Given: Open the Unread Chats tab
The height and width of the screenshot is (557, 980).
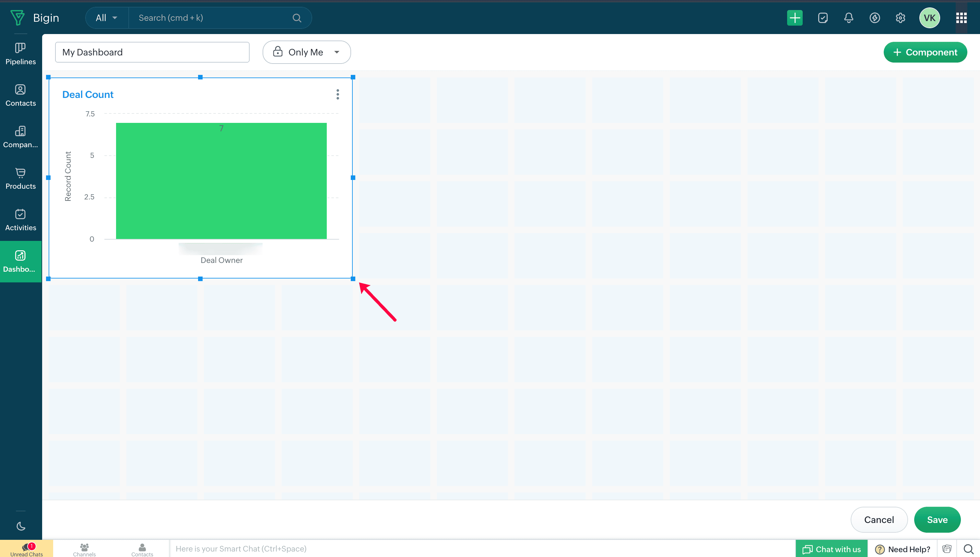Looking at the screenshot, I should coord(26,549).
